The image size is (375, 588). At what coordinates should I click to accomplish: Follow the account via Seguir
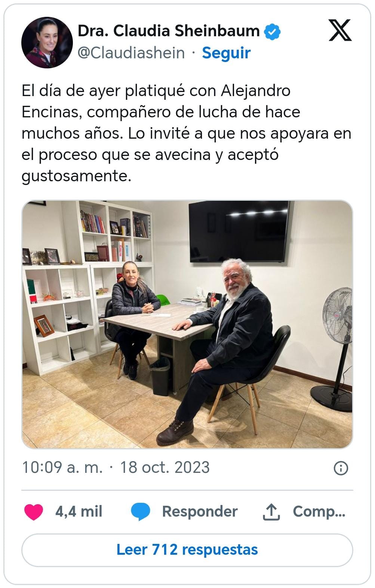[x=226, y=53]
